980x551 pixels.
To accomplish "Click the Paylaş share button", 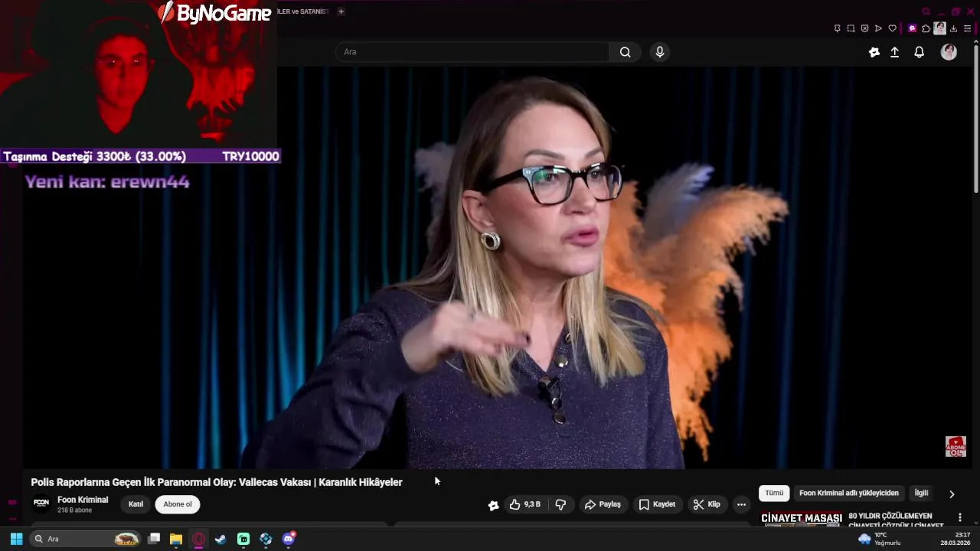I will point(603,504).
